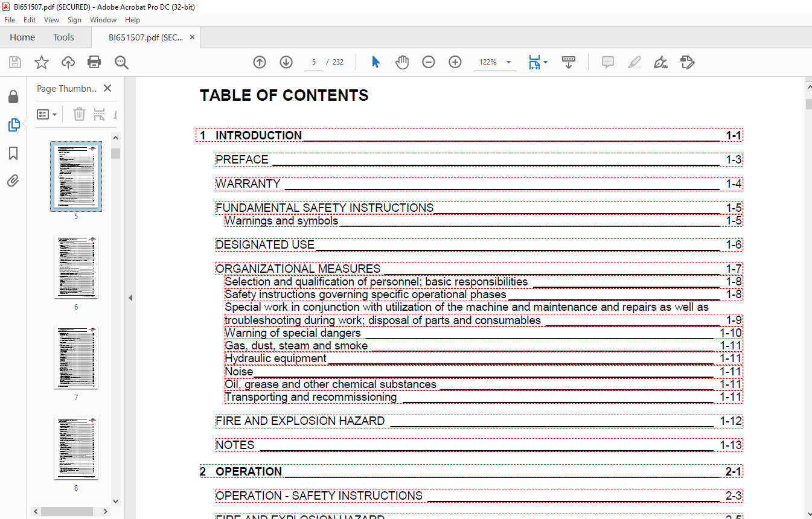
Task: Jump to PREFACE section link
Action: (479, 159)
